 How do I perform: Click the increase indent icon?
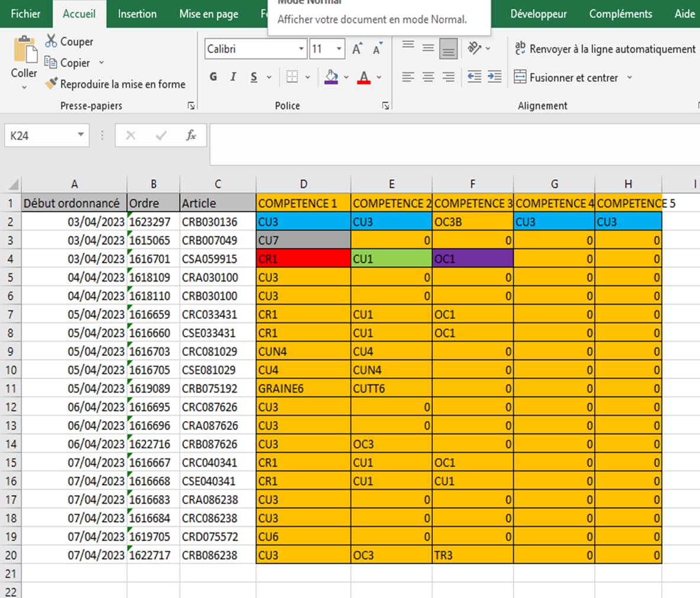pyautogui.click(x=494, y=77)
